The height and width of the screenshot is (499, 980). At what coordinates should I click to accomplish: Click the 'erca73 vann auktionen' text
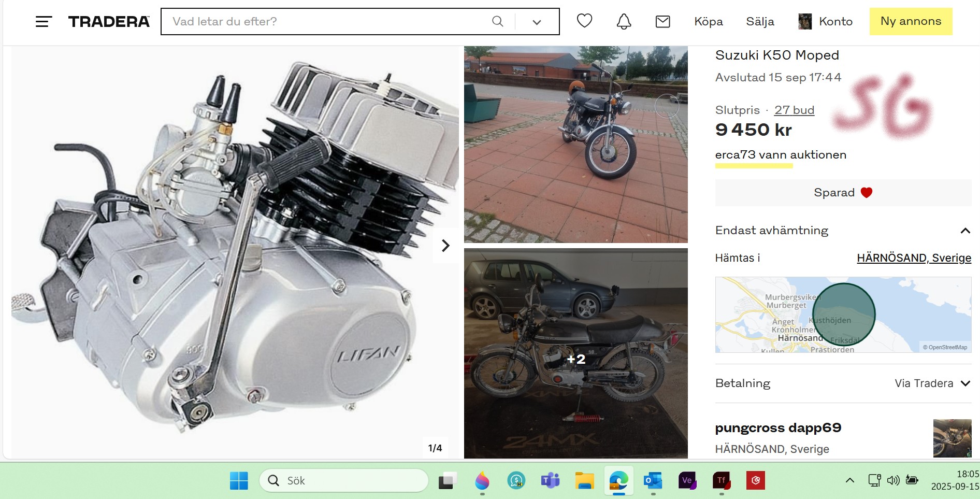point(781,155)
